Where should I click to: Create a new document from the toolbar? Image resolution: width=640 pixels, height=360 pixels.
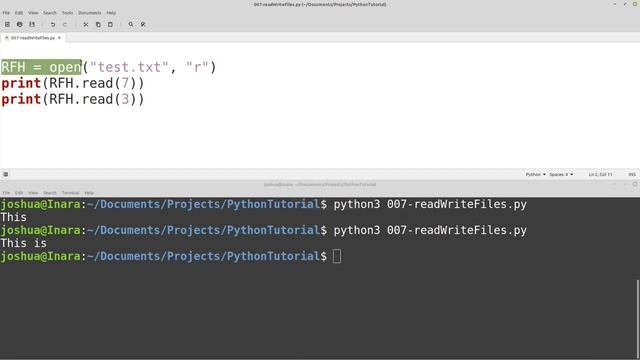click(x=7, y=24)
